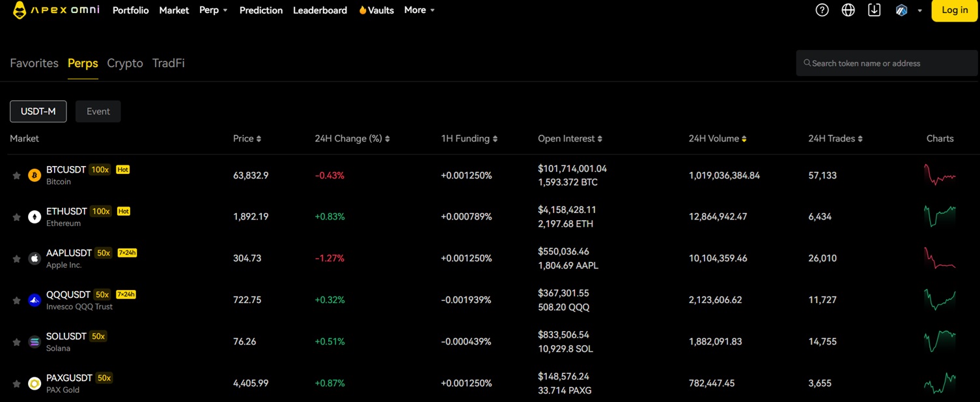
Task: Click the -1.27% AAPL change value
Action: coord(329,259)
